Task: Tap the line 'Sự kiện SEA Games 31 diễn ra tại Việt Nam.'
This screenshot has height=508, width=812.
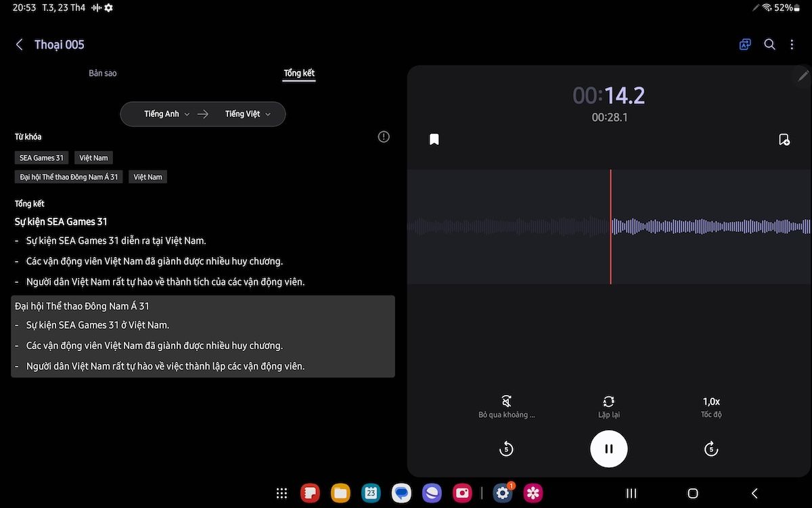Action: click(116, 240)
